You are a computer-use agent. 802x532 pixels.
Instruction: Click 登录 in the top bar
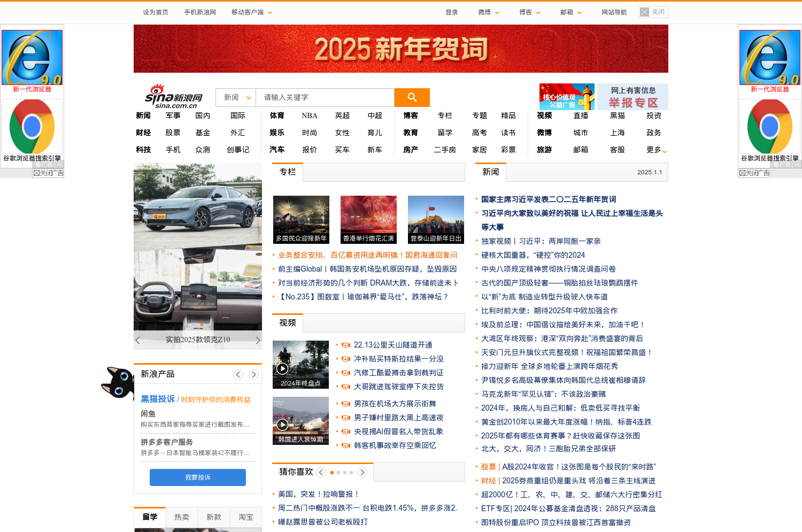(x=452, y=12)
